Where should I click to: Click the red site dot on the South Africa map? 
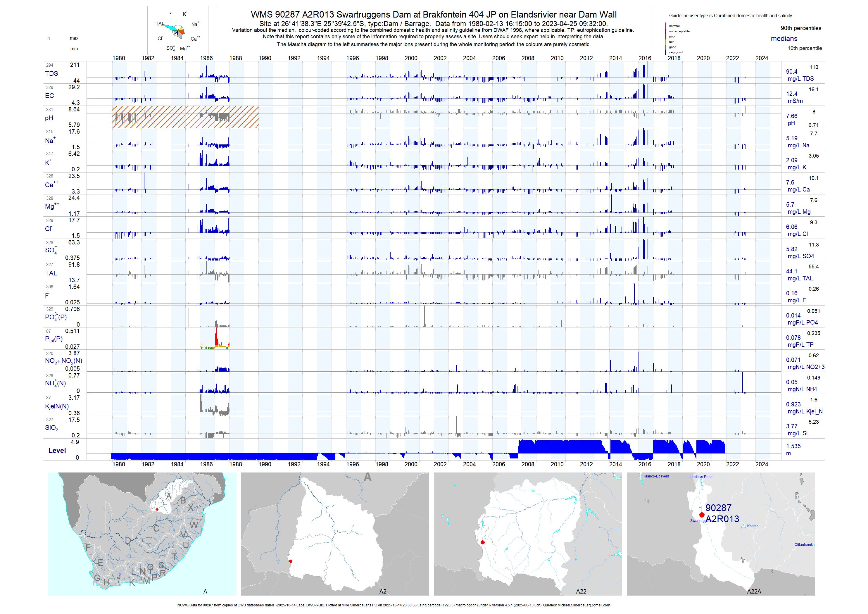157,509
